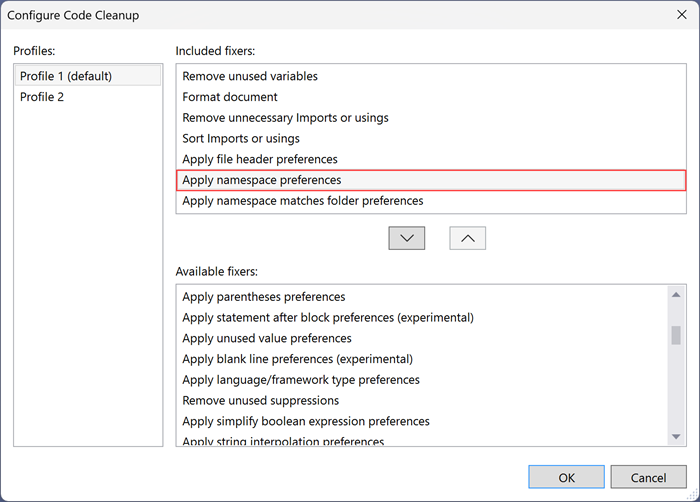Close the Configure Code Cleanup dialog
The height and width of the screenshot is (502, 700).
click(x=681, y=15)
